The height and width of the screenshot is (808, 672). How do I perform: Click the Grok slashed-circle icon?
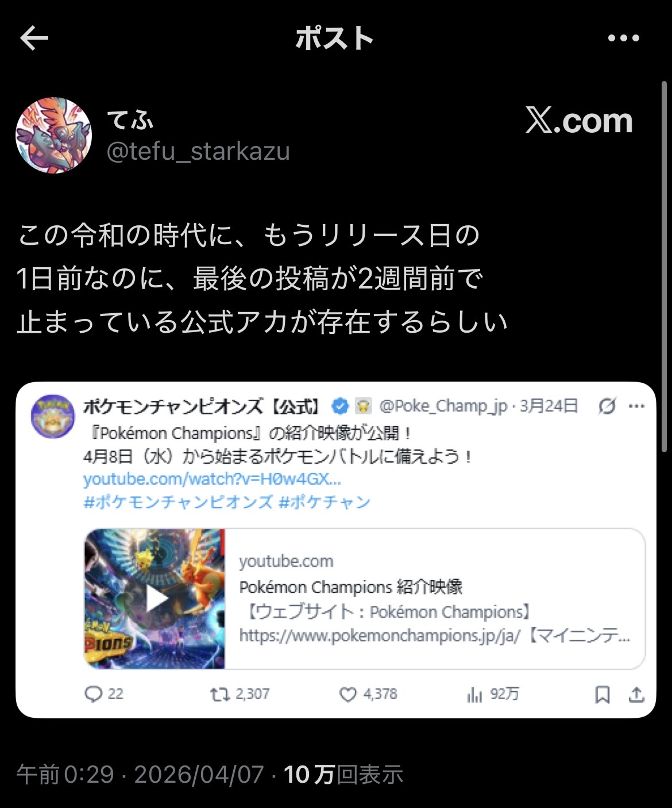(x=607, y=406)
